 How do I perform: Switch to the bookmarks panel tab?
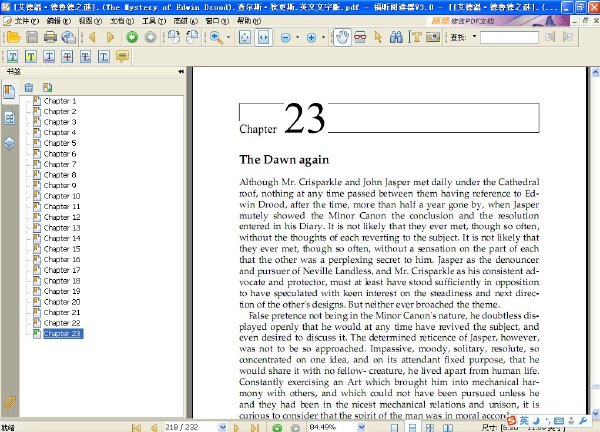tap(9, 92)
